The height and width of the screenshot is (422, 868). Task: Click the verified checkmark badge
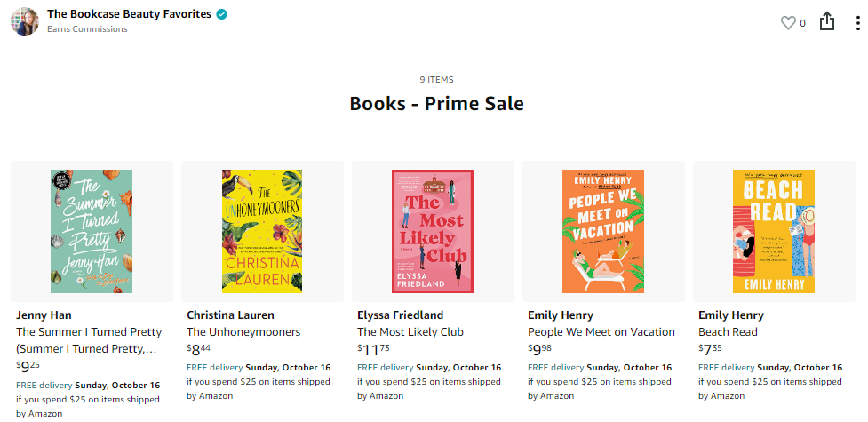point(222,14)
